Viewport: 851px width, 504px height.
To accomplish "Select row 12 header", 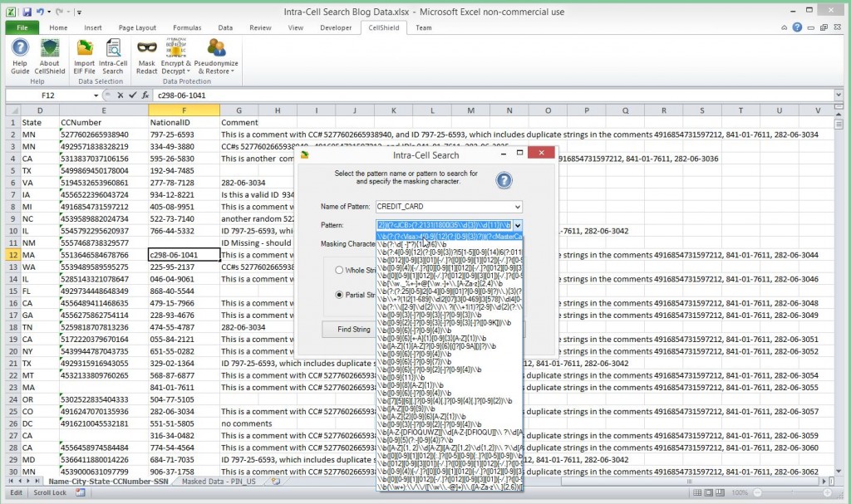I will [12, 255].
